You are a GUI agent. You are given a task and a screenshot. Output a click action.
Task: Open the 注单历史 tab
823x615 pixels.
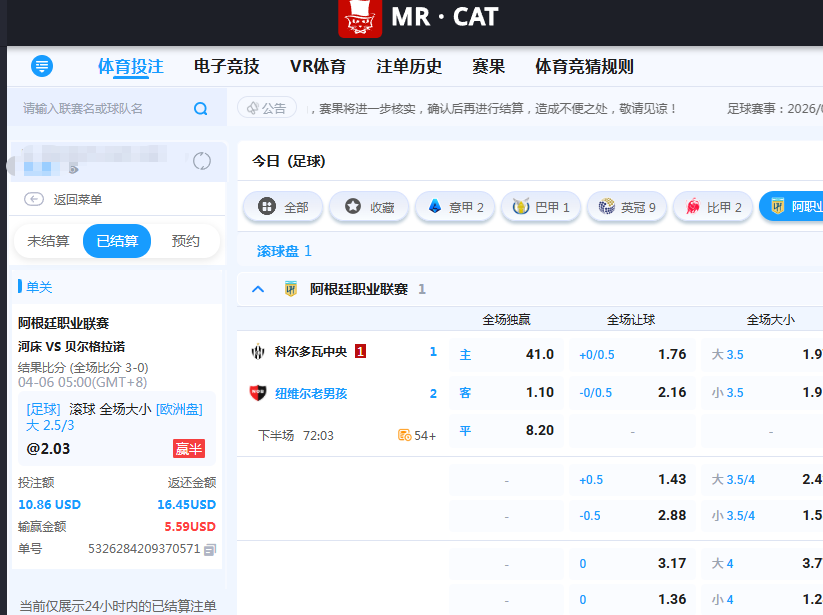pos(409,67)
